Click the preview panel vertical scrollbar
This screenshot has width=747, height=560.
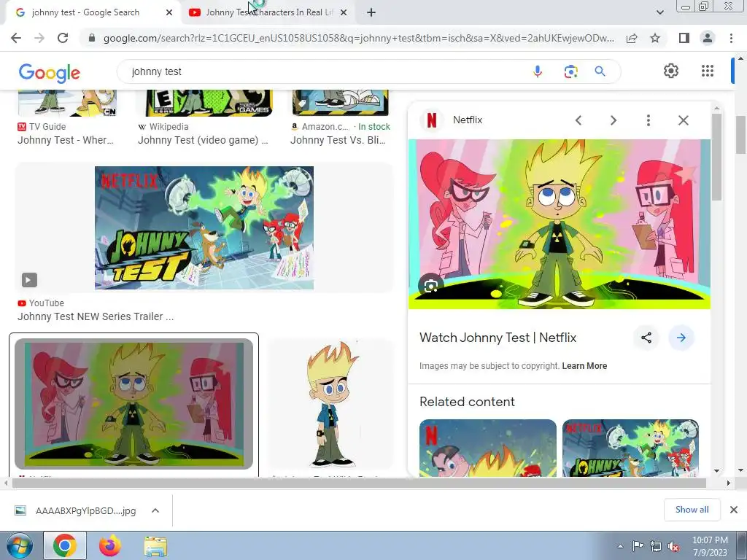(x=717, y=157)
